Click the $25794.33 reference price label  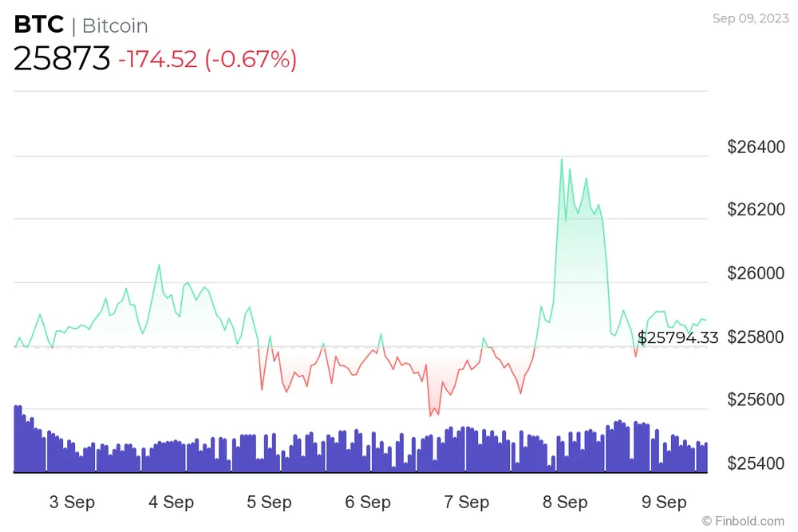pos(678,337)
